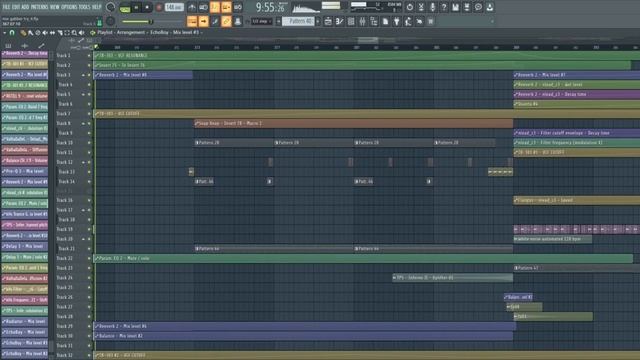Toggle the Playlist snap magnet icon

point(12,33)
